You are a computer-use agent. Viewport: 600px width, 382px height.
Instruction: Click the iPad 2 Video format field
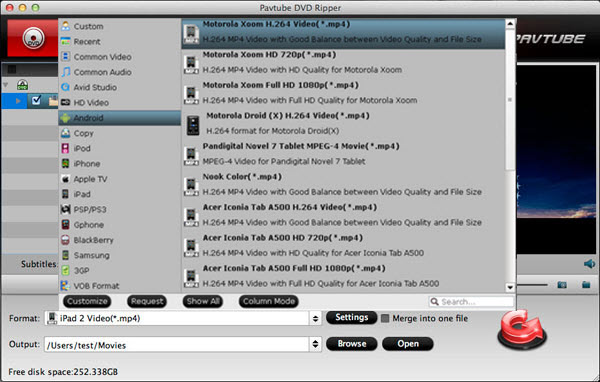point(177,318)
